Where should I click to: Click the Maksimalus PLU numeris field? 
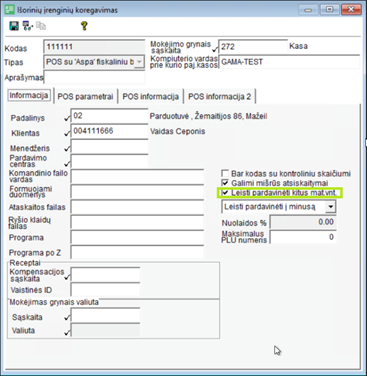(x=303, y=237)
